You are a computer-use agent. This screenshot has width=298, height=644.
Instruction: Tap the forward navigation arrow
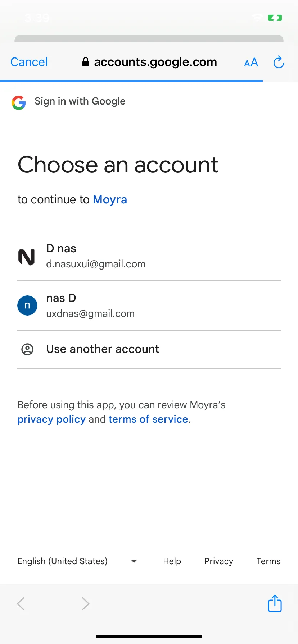click(85, 604)
